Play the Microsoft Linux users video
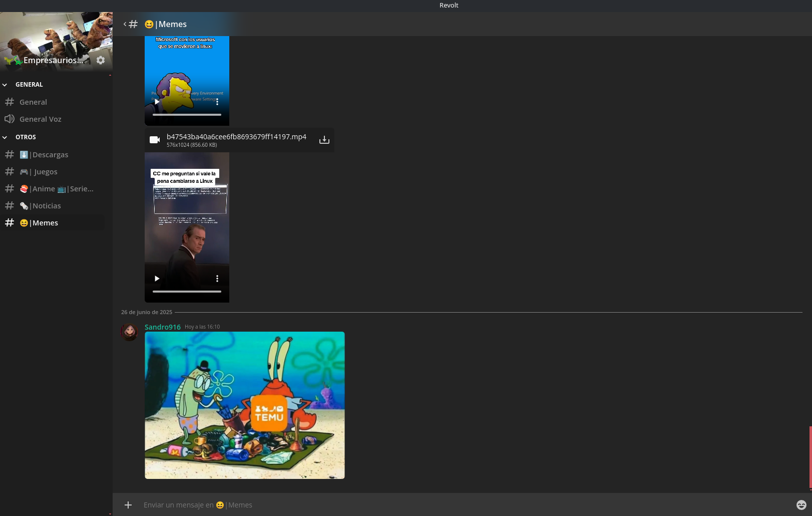 (157, 102)
